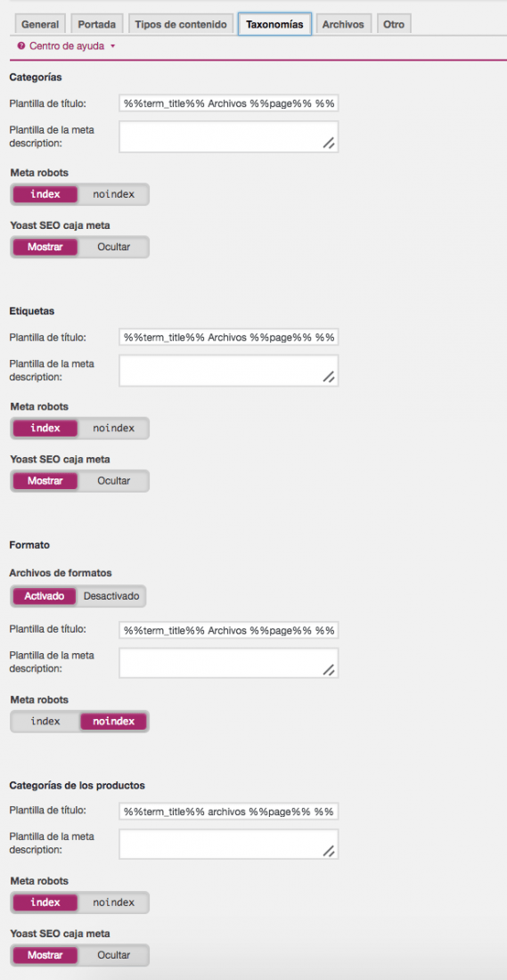
Task: Set Etiquetas meta robots to noindex
Action: point(113,429)
